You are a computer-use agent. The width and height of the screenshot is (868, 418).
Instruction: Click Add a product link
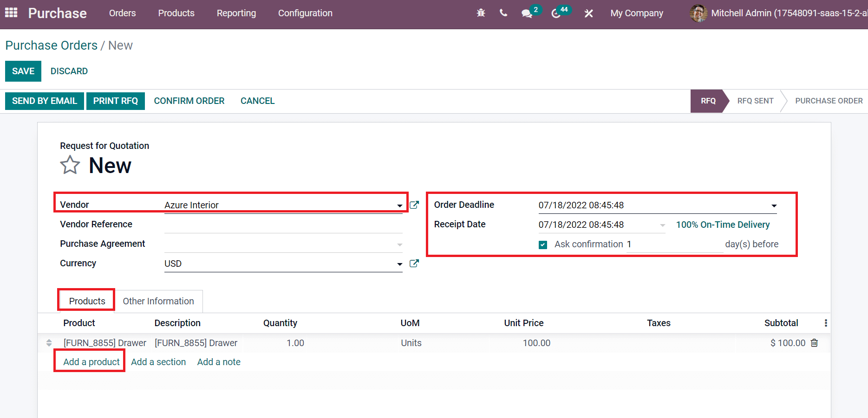[91, 362]
